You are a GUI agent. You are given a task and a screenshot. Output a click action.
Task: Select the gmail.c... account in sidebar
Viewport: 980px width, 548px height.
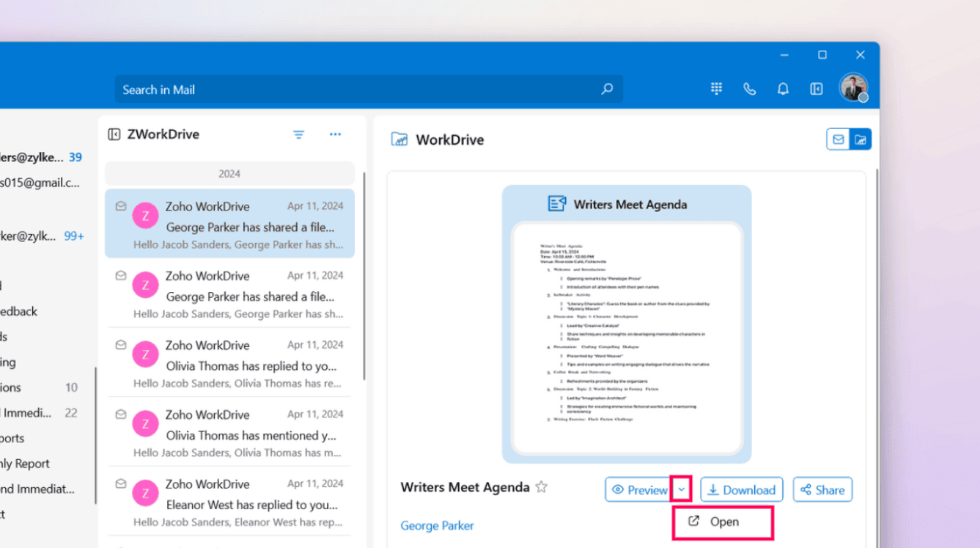40,183
